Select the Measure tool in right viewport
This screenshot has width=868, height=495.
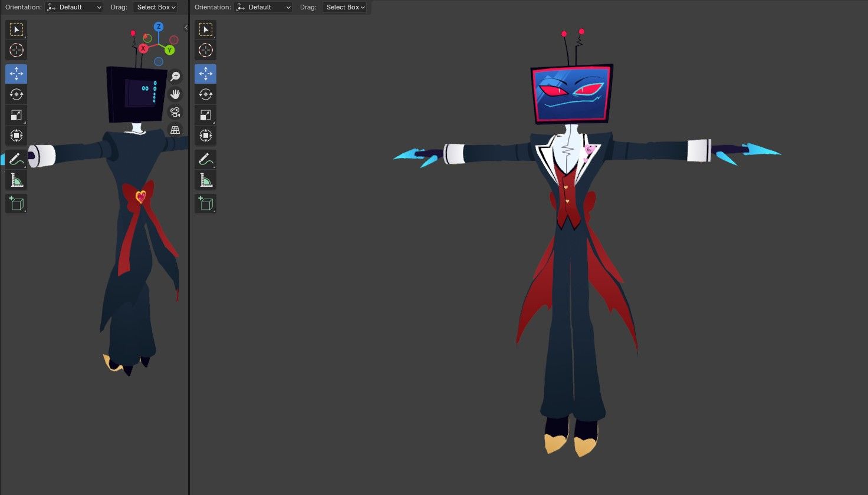pos(206,180)
